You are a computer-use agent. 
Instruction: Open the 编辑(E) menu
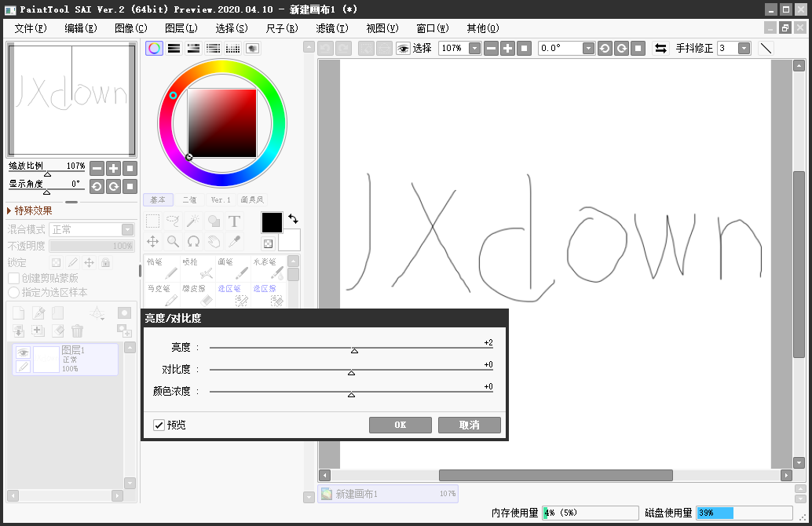coord(81,28)
